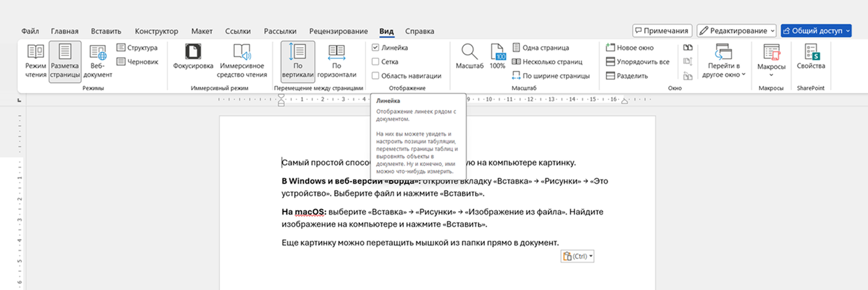Open the Comments (Примечания) button
868x290 pixels.
662,31
